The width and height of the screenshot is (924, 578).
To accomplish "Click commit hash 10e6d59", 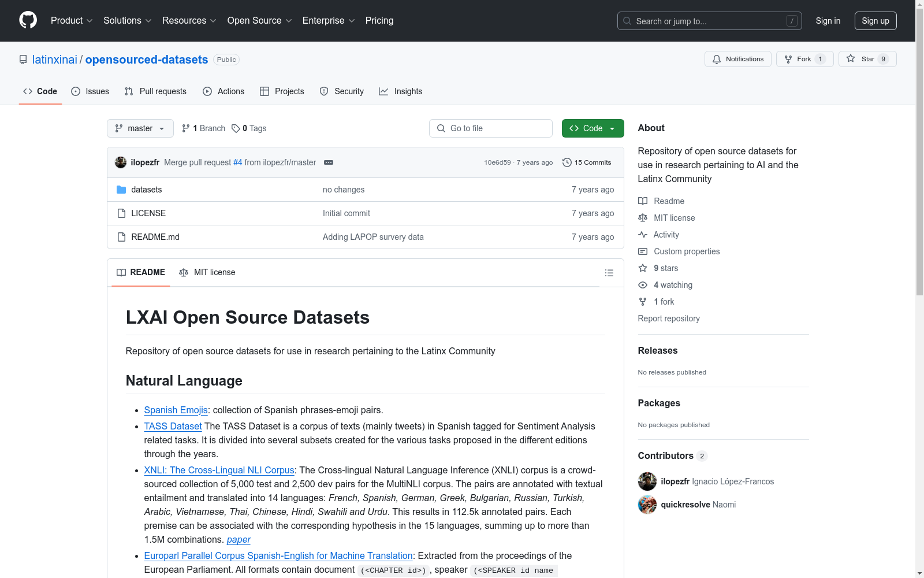I will (x=497, y=162).
